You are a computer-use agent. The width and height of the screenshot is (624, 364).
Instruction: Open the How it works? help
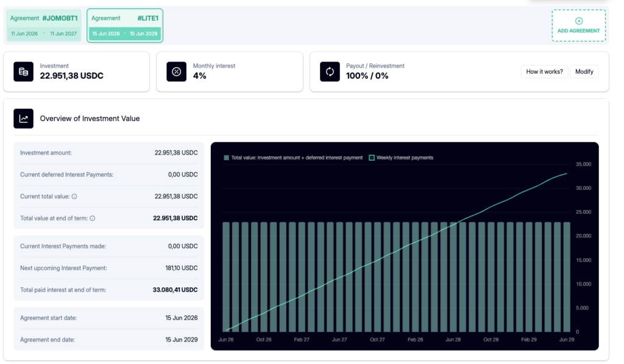click(x=544, y=72)
